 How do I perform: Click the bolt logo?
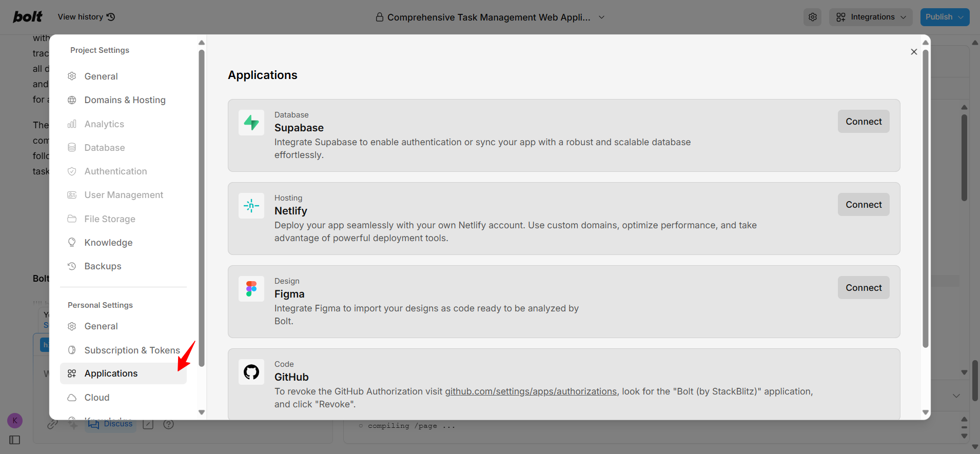(28, 17)
